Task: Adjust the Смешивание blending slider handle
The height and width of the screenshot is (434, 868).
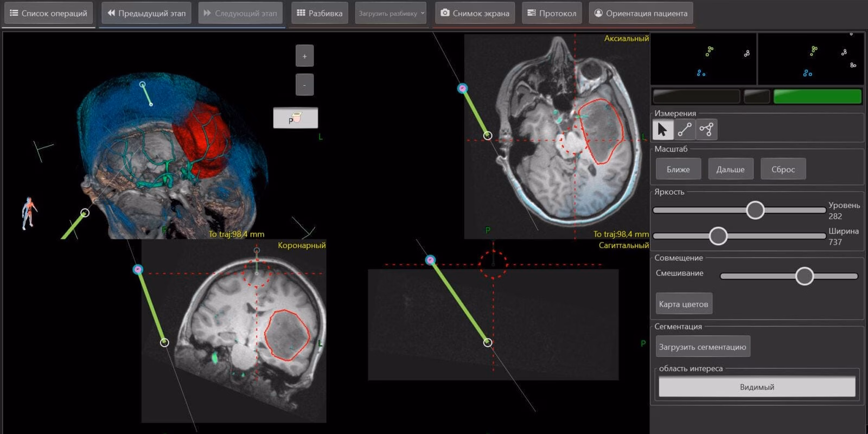Action: [805, 276]
